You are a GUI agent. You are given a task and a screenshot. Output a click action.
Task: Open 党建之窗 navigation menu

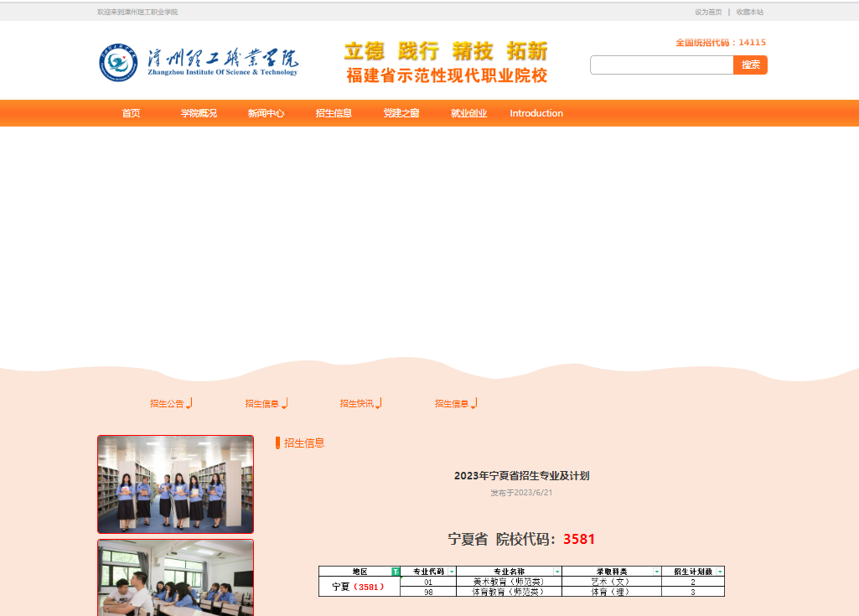coord(401,113)
